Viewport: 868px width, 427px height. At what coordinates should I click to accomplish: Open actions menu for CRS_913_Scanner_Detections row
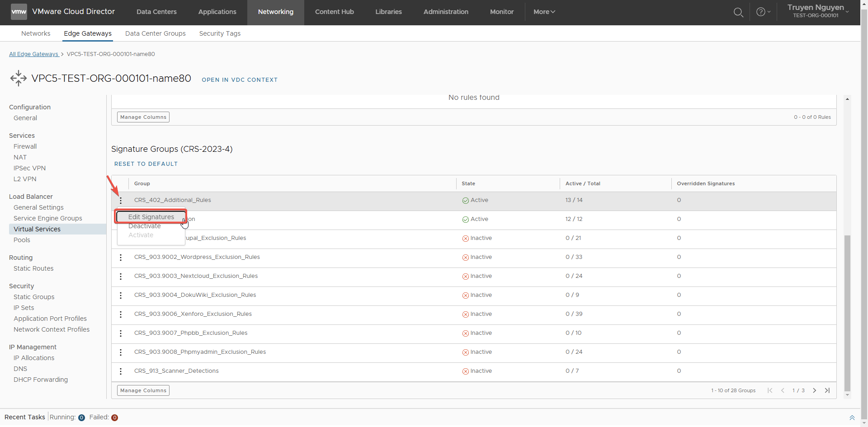121,371
